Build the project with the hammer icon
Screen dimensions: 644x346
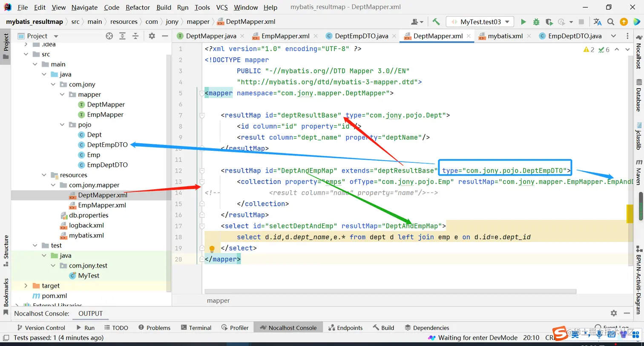click(436, 22)
